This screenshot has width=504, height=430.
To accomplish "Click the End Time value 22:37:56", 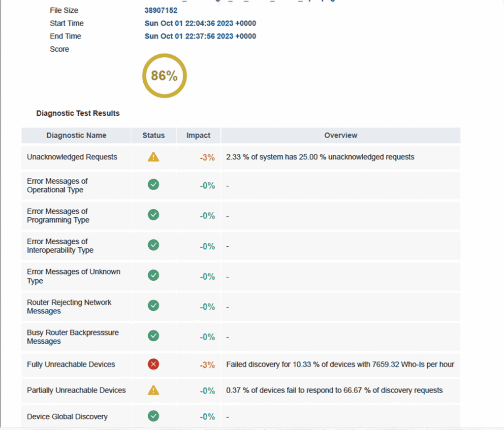I will click(200, 36).
